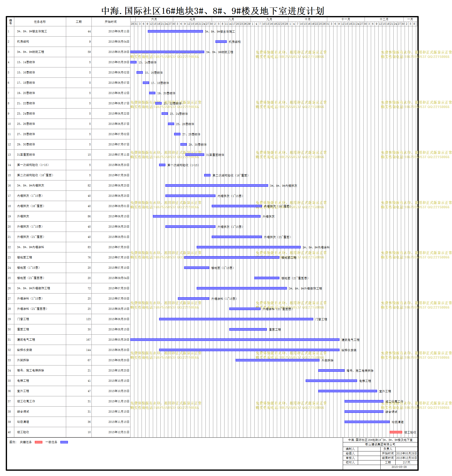The width and height of the screenshot is (452, 476).
Task: Select the Gantt bar for 室外工程
Action: 348,391
